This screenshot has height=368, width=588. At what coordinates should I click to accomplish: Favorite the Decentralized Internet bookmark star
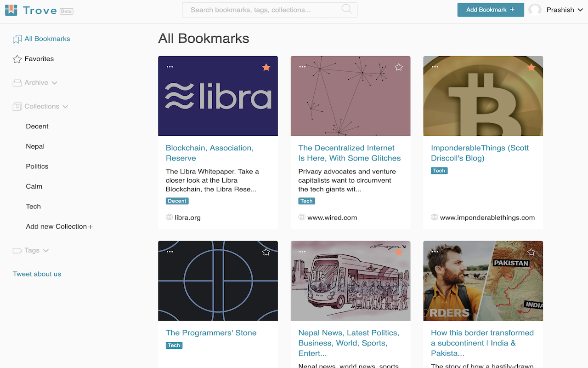(x=399, y=67)
